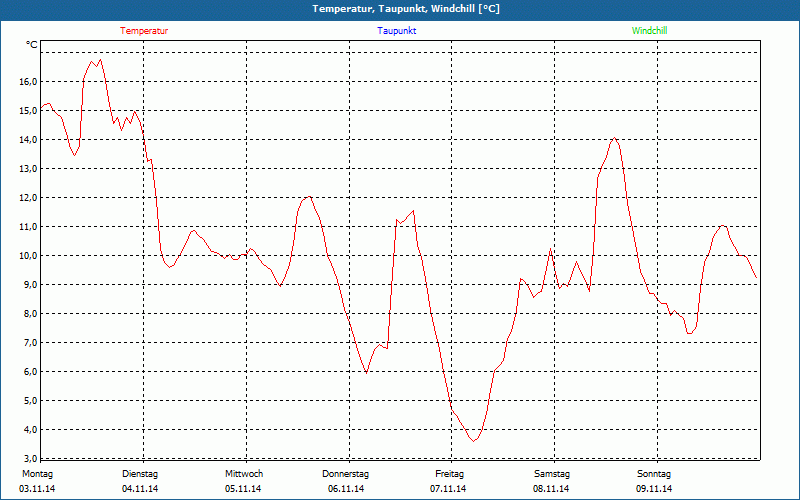The image size is (800, 500).
Task: Click the Montag day label
Action: coord(37,474)
